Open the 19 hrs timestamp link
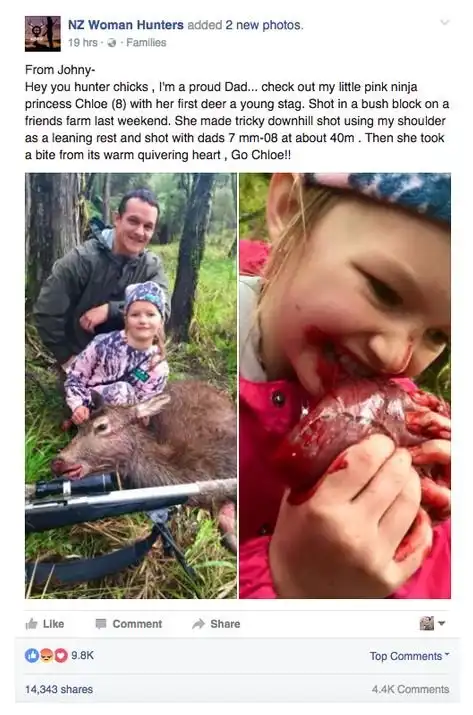Viewport: 473px width, 715px height. point(83,42)
